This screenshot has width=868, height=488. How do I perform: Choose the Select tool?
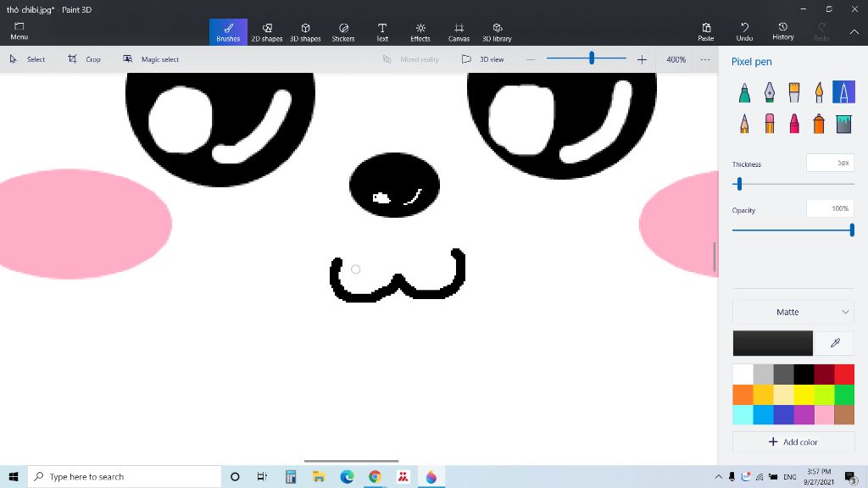coord(28,59)
